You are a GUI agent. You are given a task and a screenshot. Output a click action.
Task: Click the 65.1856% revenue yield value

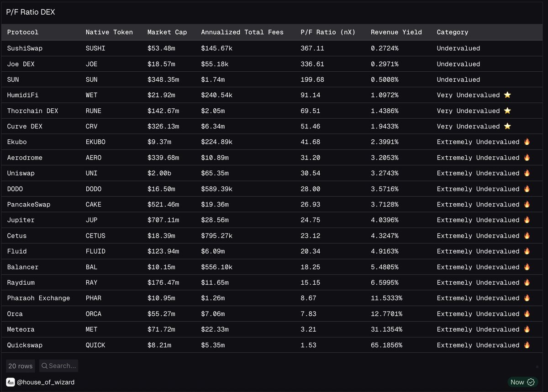coord(387,345)
